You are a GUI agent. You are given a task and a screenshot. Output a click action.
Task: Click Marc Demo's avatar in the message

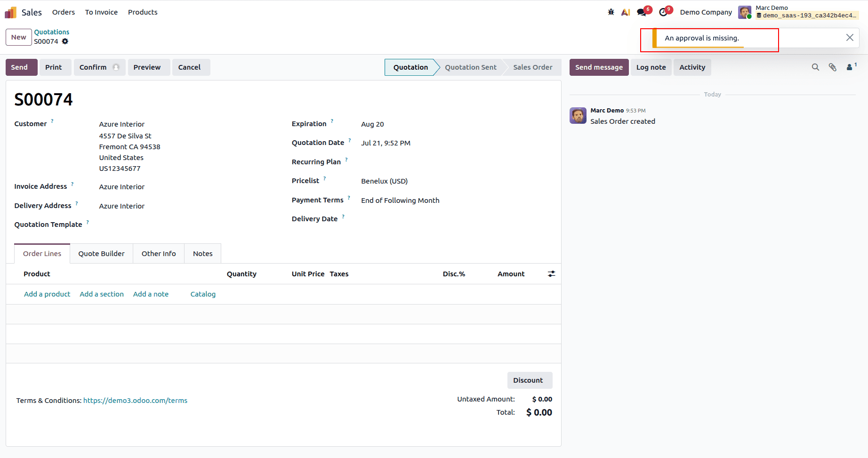[x=578, y=115]
